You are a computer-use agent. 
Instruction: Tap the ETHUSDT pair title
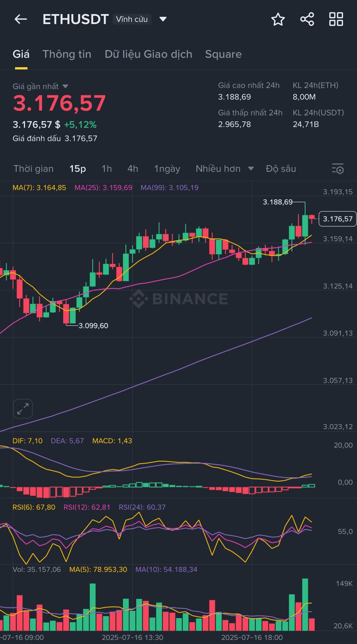[x=75, y=19]
